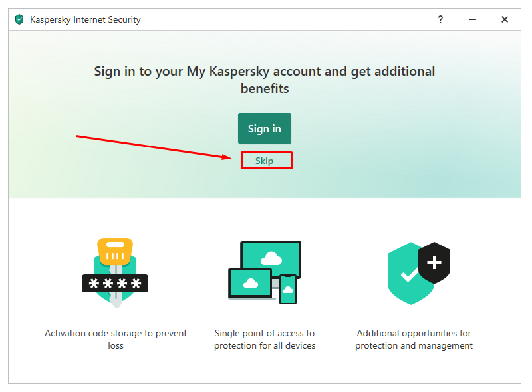Close the Kaspersky Internet Security window

pyautogui.click(x=505, y=19)
